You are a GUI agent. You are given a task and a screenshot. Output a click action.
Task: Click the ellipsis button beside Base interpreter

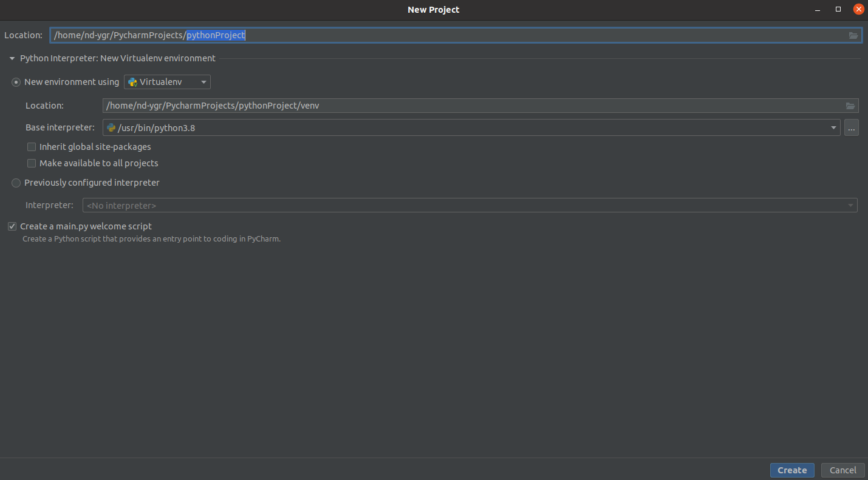(x=851, y=127)
